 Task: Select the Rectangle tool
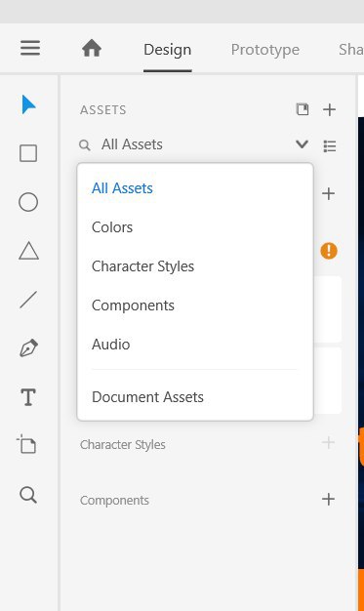click(28, 153)
